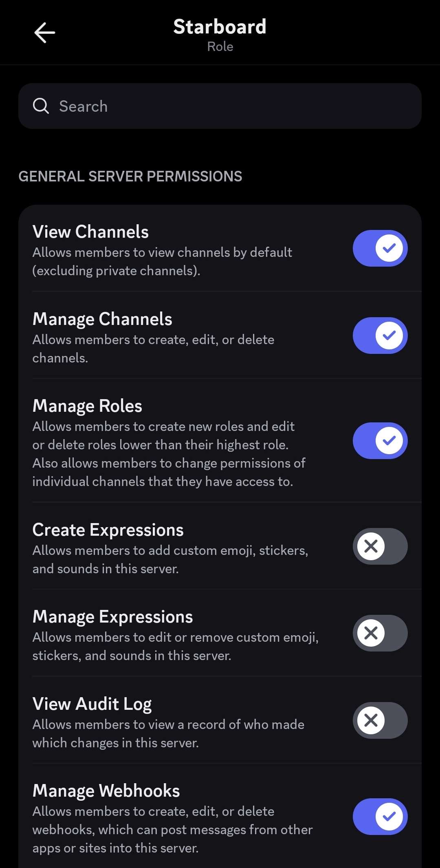440x868 pixels.
Task: Select the Create Expressions label
Action: tap(108, 530)
